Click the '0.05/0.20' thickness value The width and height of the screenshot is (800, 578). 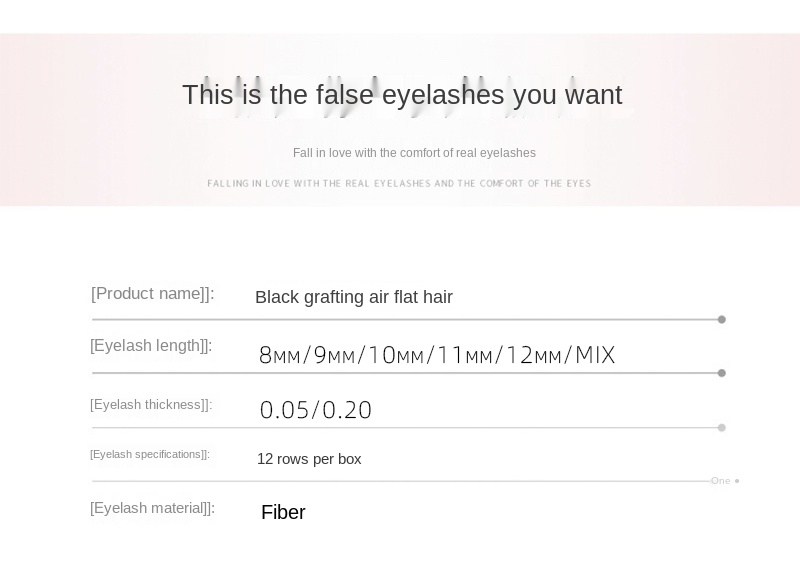[x=316, y=410]
